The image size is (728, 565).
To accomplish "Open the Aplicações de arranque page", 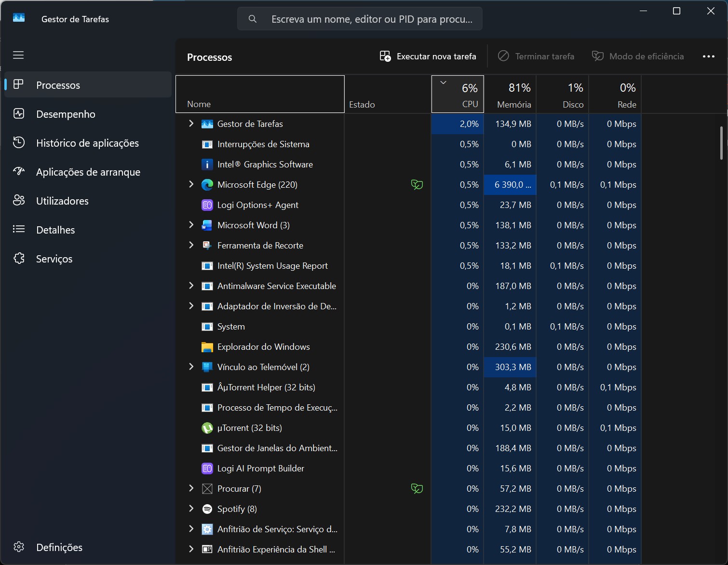I will point(88,172).
